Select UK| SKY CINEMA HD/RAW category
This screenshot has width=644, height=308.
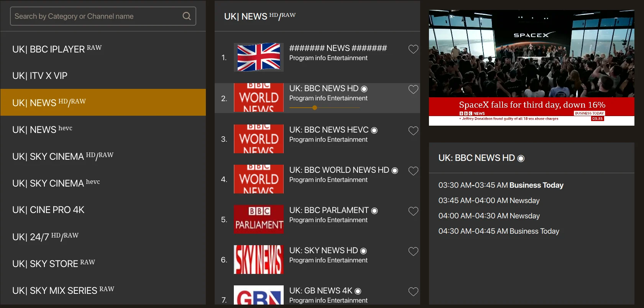(x=103, y=156)
